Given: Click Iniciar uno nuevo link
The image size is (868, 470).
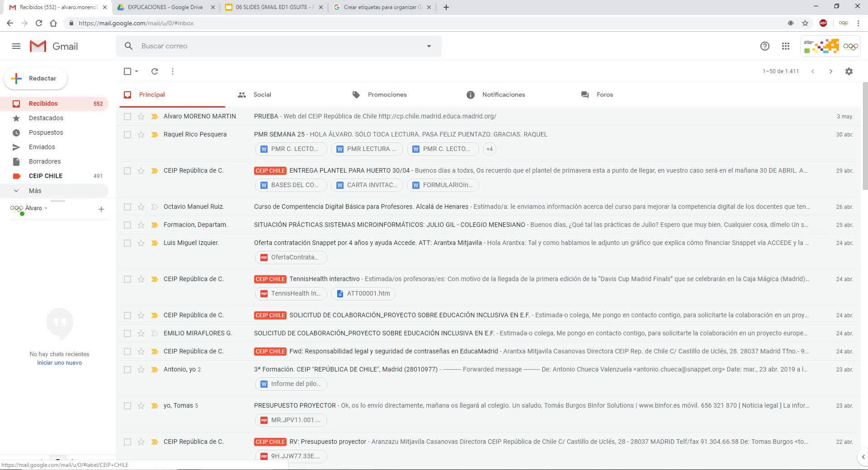Looking at the screenshot, I should coord(59,363).
